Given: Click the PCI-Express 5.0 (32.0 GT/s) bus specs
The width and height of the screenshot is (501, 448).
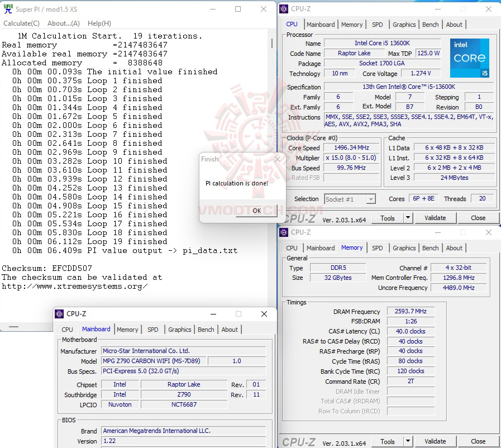Looking at the screenshot, I should point(183,371).
